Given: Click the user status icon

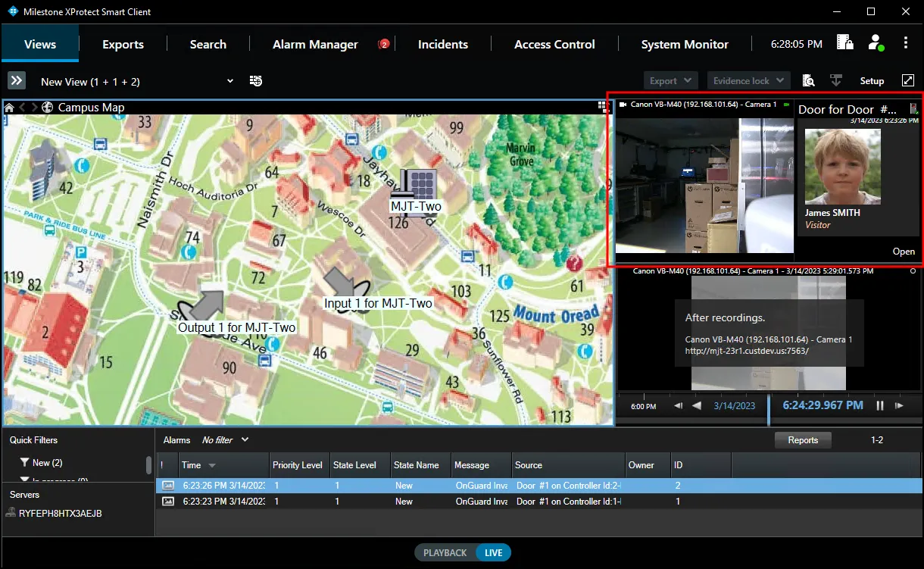Looking at the screenshot, I should pos(876,43).
